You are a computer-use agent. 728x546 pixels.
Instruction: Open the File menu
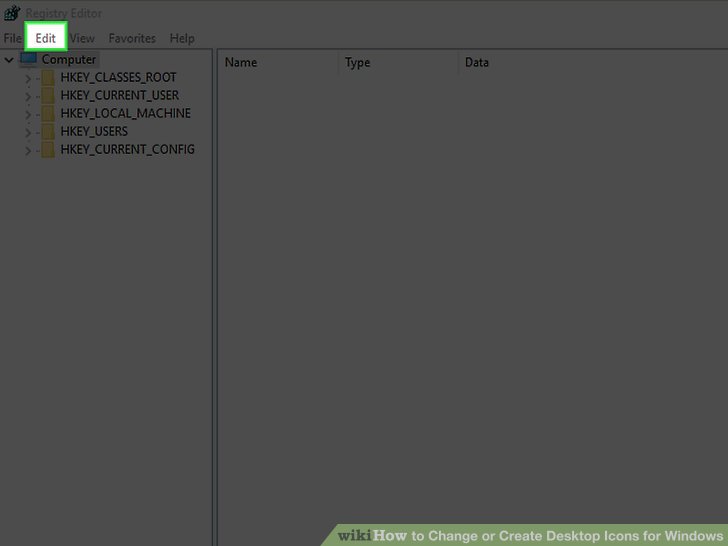[x=13, y=38]
